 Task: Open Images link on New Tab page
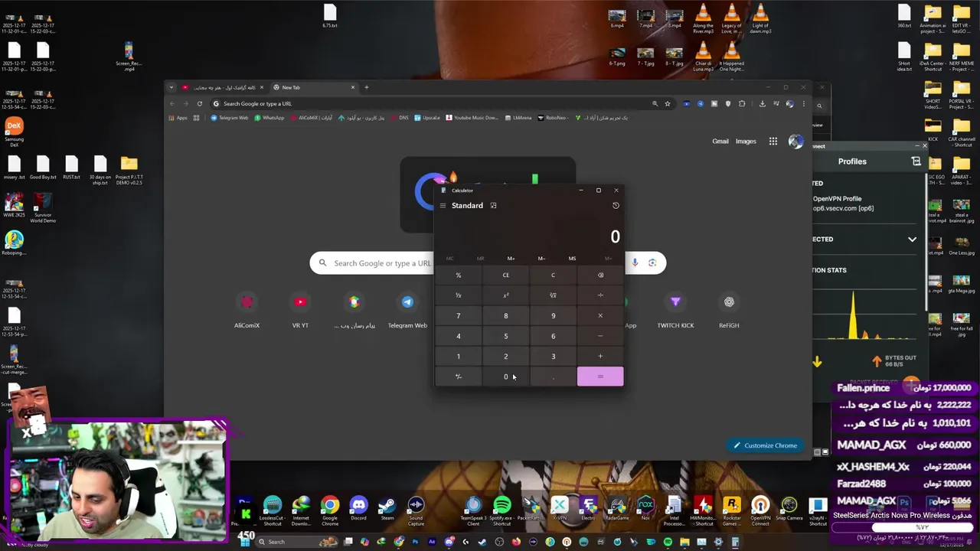point(746,142)
